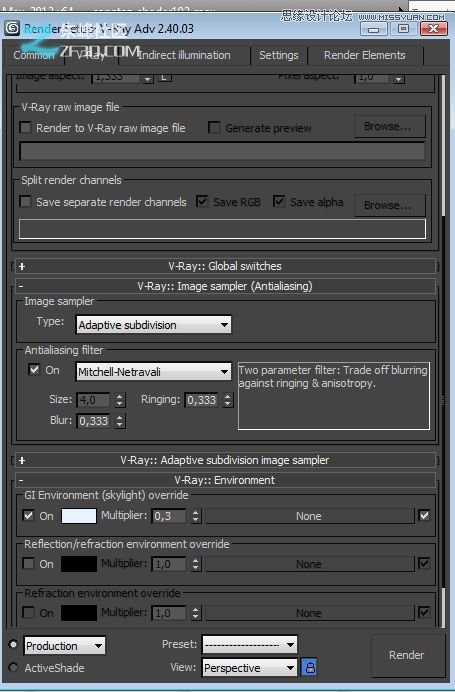Screen dimensions: 455x692
Task: Click GI Environment Multiplier spinner arrows
Action: [x=196, y=516]
